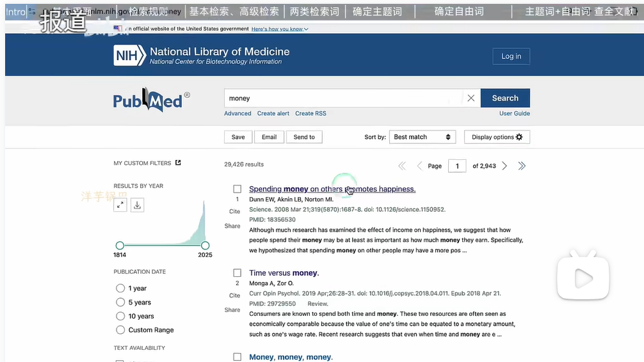Select the Custom Range date filter
Image resolution: width=644 pixels, height=362 pixels.
[120, 329]
